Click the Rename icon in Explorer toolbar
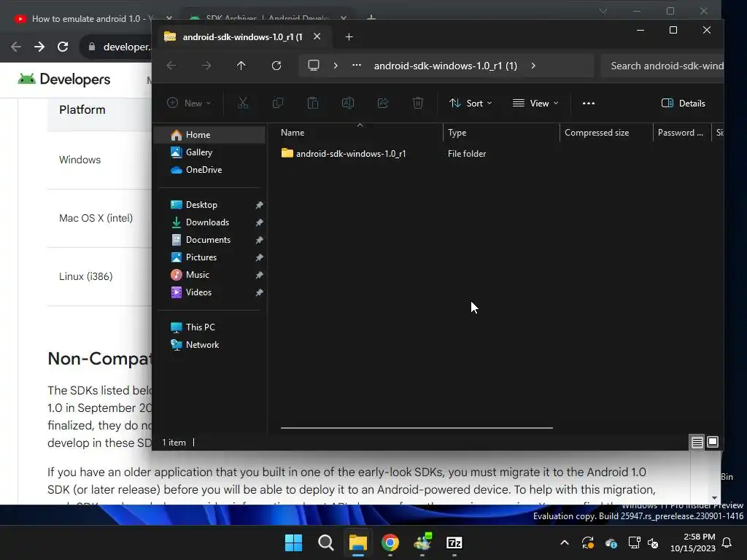This screenshot has width=747, height=560. pyautogui.click(x=348, y=103)
